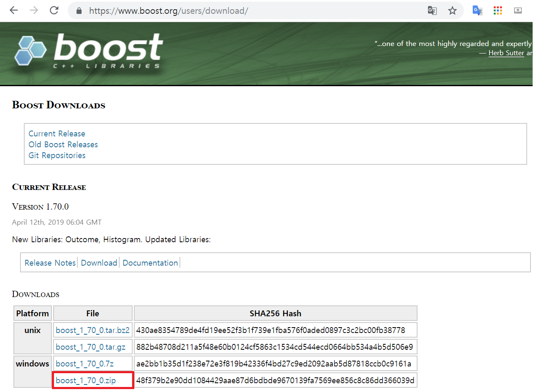Download boost_1_70_0.tar.gz

[x=91, y=347]
